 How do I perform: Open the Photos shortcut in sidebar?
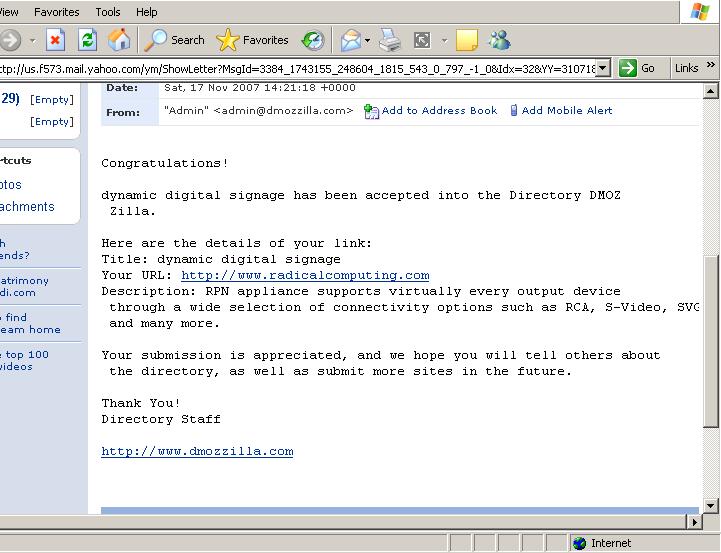(x=11, y=185)
